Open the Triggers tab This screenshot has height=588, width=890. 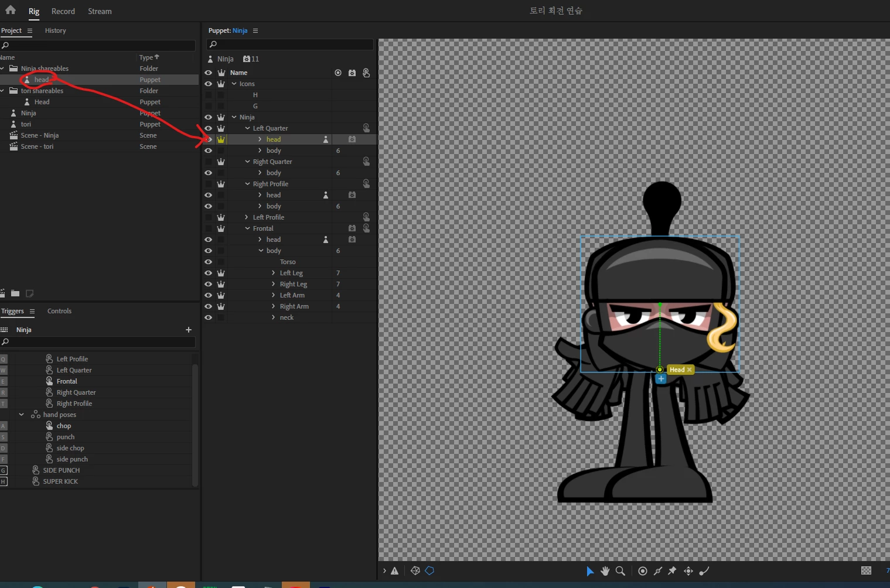point(12,311)
